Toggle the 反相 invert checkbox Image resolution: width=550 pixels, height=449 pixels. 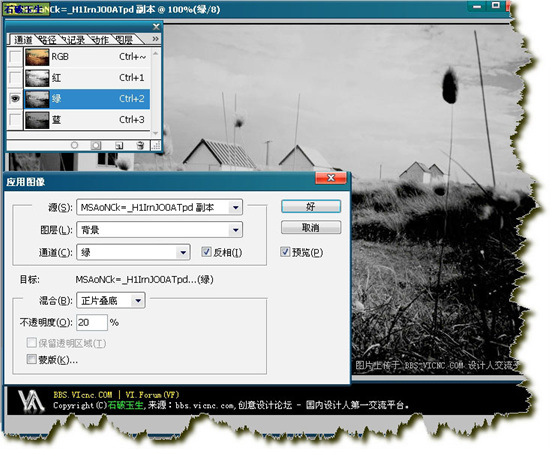tap(206, 252)
